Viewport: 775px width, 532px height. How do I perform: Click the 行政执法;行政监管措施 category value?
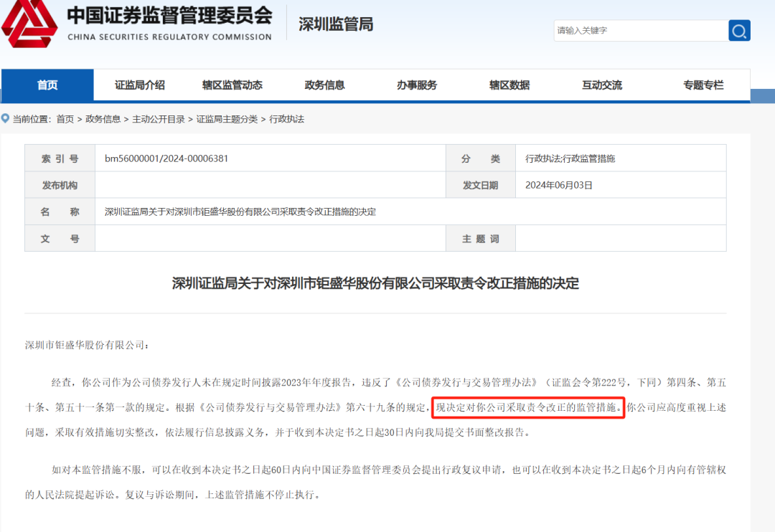[570, 158]
